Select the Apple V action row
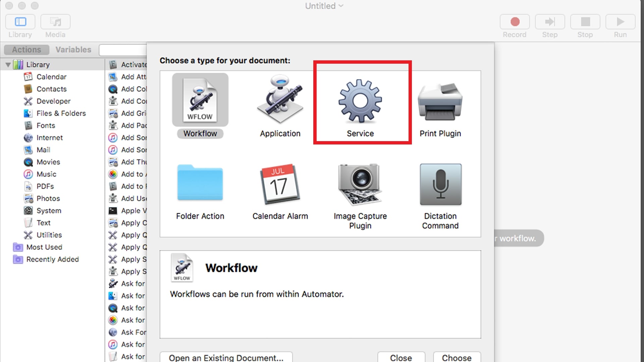The image size is (644, 362). (x=127, y=210)
